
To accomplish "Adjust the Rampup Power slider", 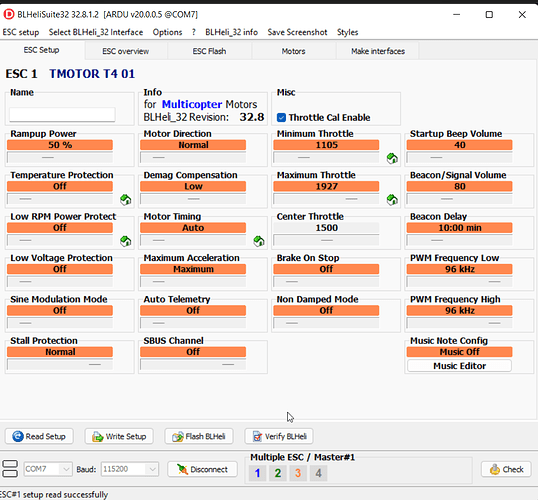I will pyautogui.click(x=60, y=158).
